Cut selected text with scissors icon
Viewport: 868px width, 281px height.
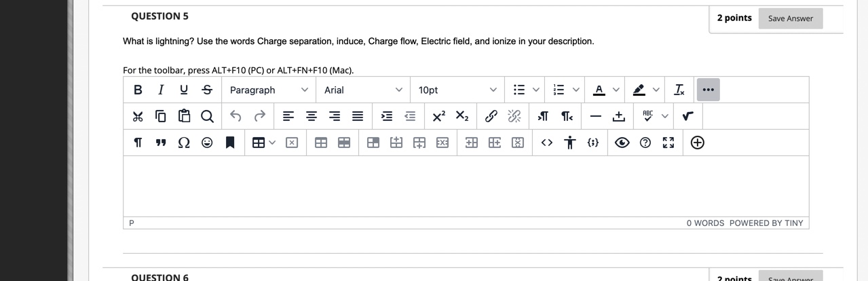click(x=138, y=117)
